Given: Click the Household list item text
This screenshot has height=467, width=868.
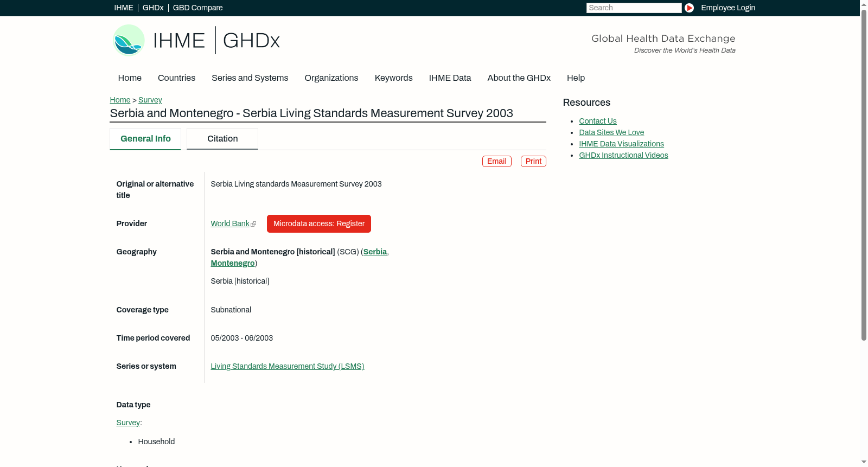Looking at the screenshot, I should coord(156,442).
